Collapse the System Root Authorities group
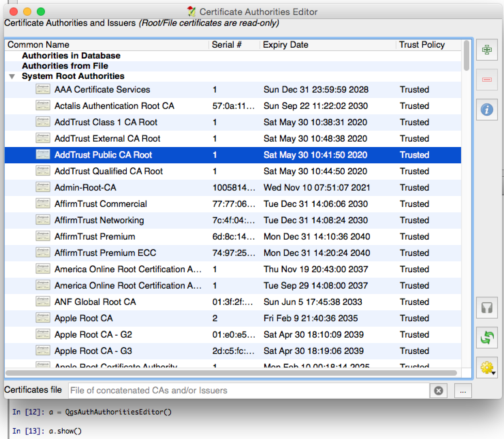 [x=12, y=77]
